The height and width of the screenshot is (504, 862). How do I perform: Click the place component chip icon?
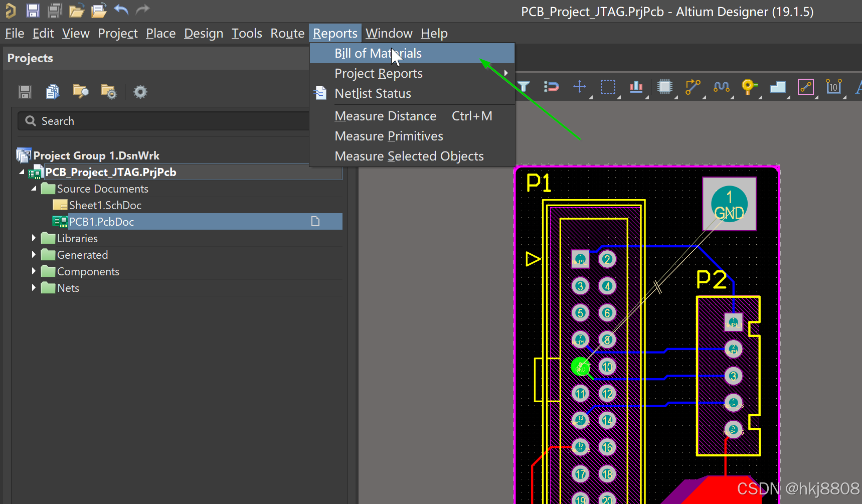(665, 87)
